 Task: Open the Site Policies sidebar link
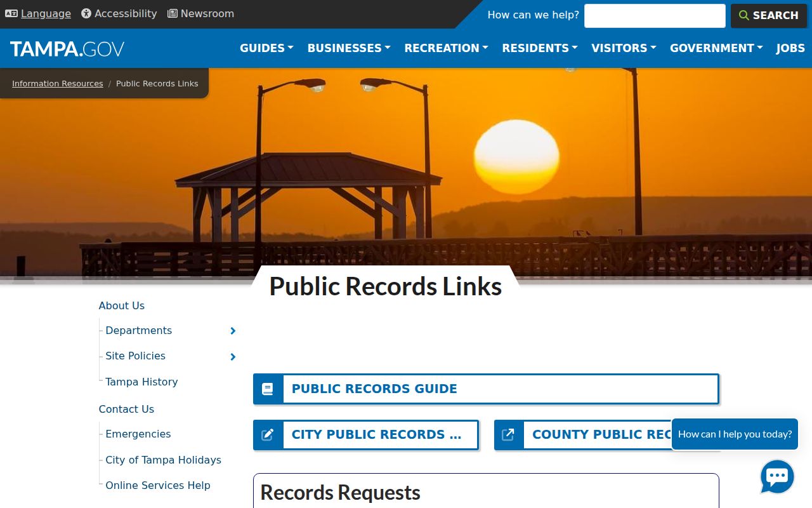[x=135, y=356]
